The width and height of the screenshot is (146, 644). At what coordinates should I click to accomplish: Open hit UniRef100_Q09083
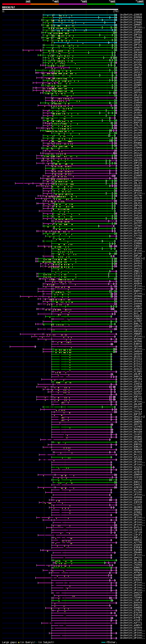point(131,20)
